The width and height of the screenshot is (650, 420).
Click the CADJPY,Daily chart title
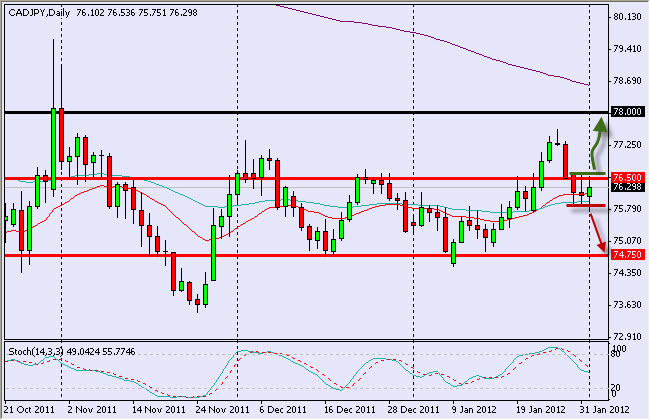click(x=39, y=13)
